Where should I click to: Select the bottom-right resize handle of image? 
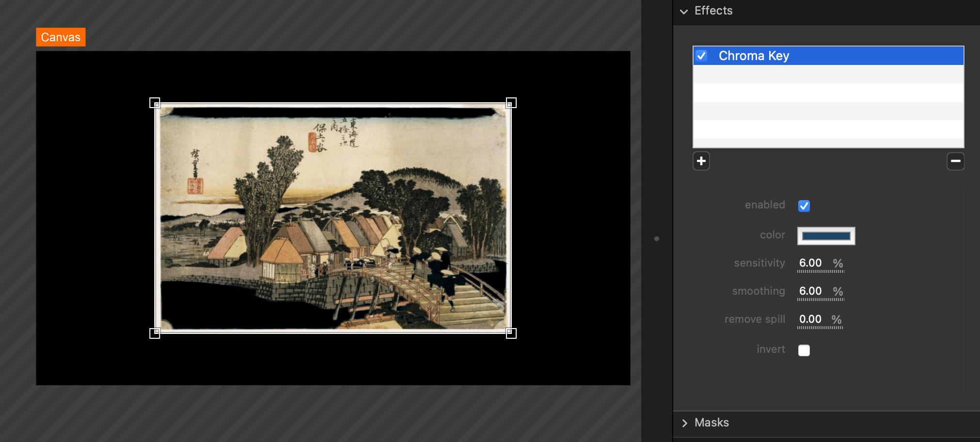[x=511, y=333]
